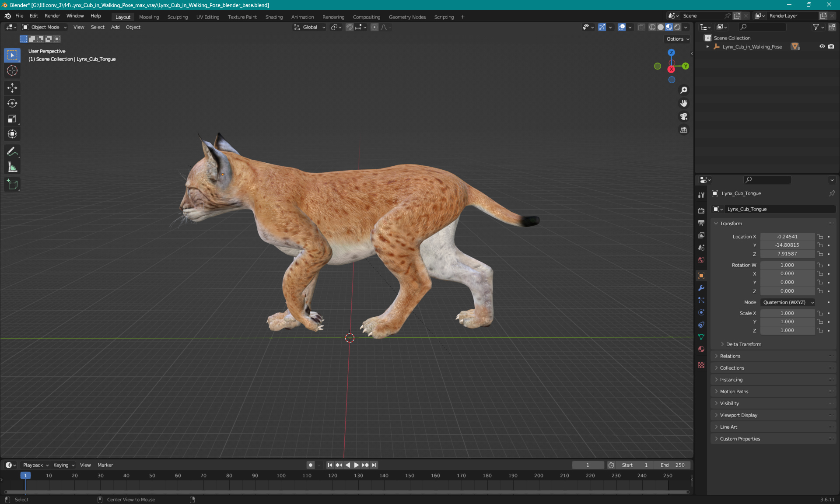Toggle show overlays button
This screenshot has height=504, width=840.
click(622, 27)
